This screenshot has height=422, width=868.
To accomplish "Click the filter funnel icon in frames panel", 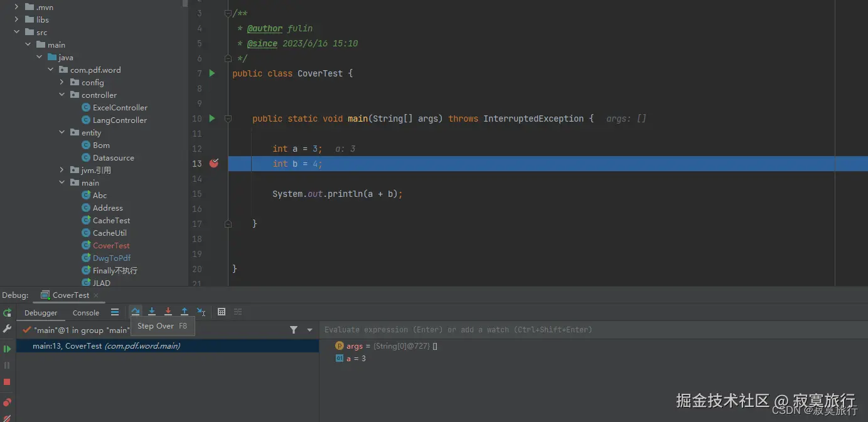I will [294, 330].
